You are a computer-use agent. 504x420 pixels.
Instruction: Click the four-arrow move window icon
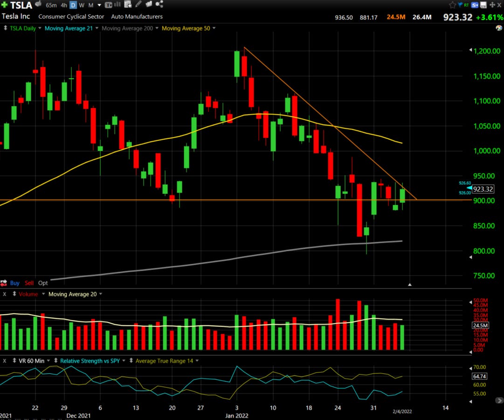click(492, 5)
